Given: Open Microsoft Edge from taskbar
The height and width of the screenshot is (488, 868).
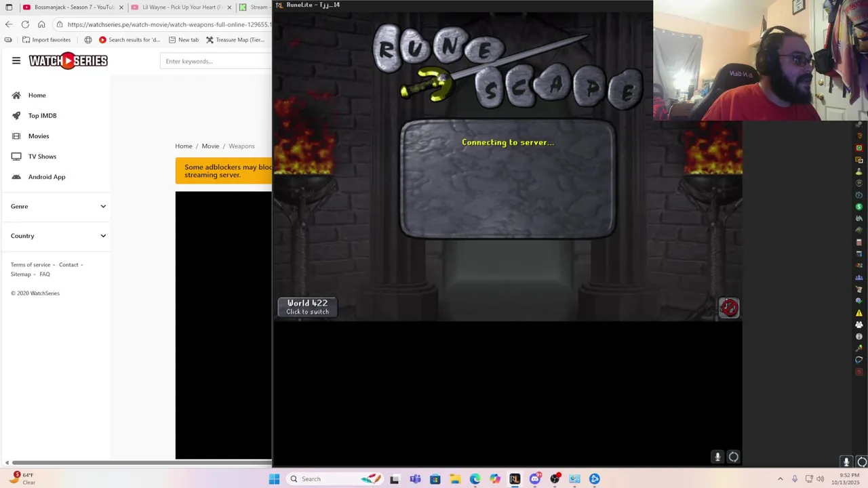Looking at the screenshot, I should [x=475, y=479].
